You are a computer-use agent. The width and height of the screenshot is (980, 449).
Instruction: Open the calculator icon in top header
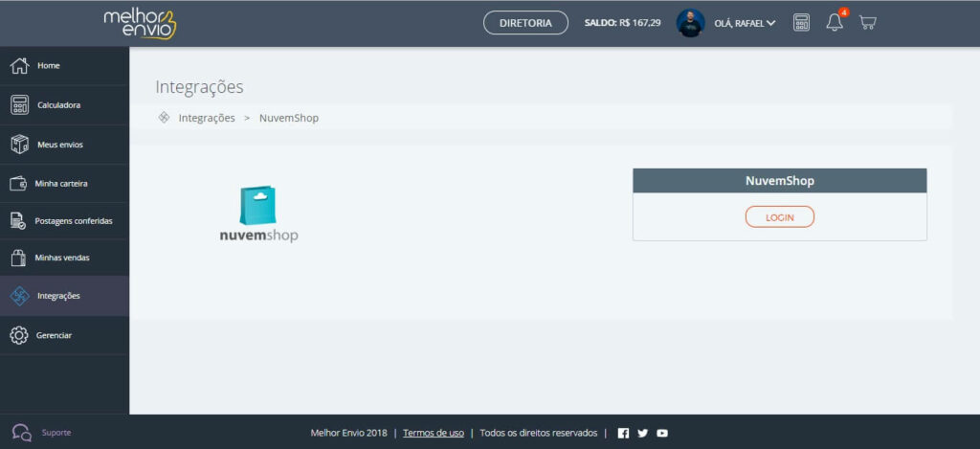click(801, 23)
